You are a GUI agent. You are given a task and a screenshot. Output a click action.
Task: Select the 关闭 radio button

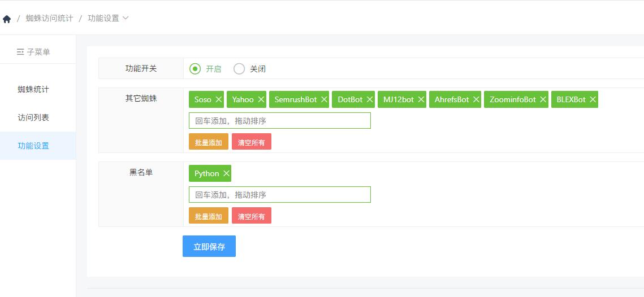pos(239,69)
